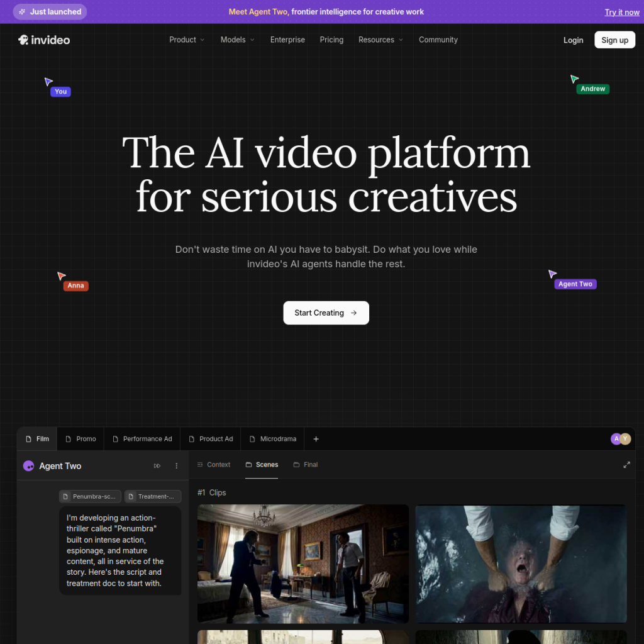Select the Film tab

pos(37,438)
